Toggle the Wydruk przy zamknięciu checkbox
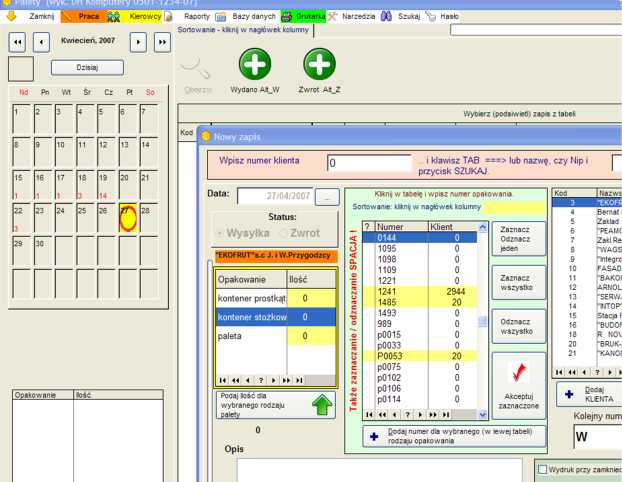The width and height of the screenshot is (622, 482). [542, 470]
